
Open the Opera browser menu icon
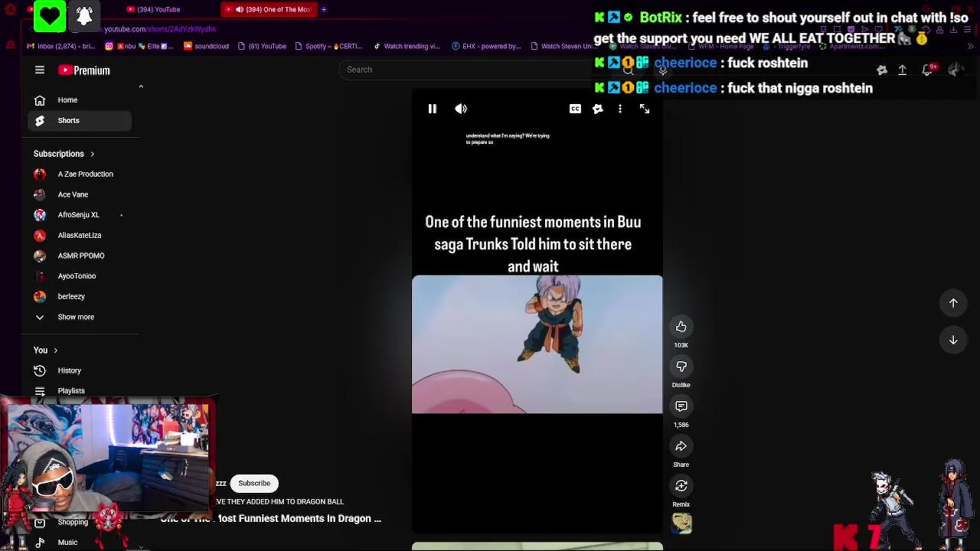[11, 10]
